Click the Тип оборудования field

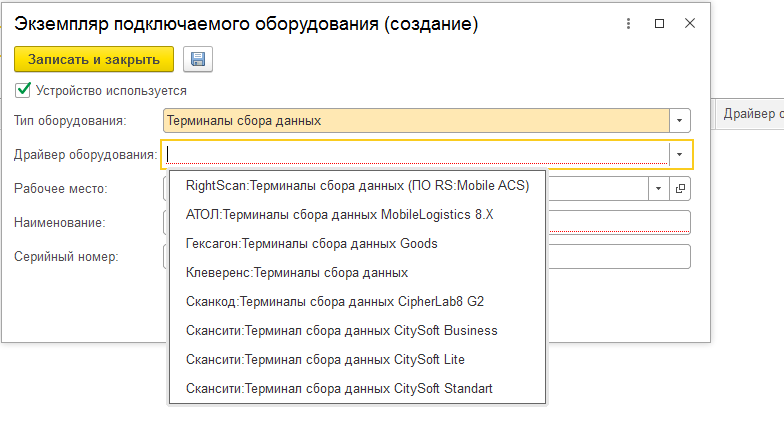pyautogui.click(x=416, y=120)
